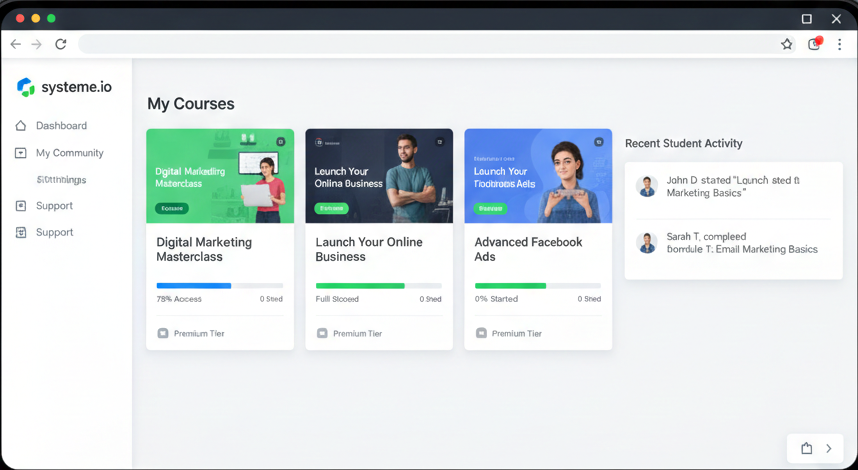Click corner icon on Digital Marketing banner

pos(281,142)
